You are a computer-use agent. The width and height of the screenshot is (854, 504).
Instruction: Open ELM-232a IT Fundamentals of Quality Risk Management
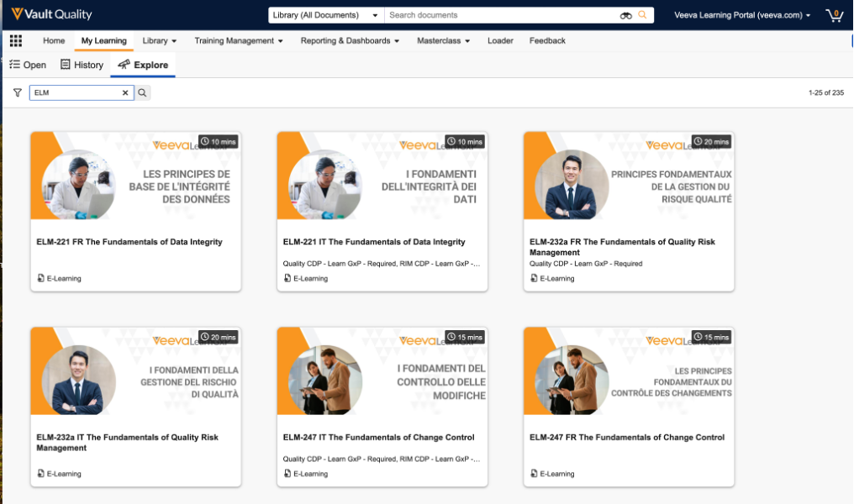[128, 443]
